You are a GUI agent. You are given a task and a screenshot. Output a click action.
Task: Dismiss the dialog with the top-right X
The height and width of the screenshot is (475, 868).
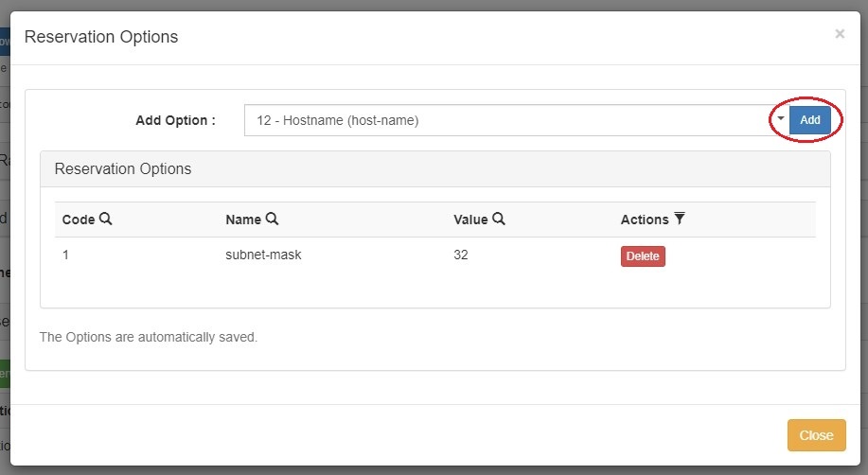(840, 34)
